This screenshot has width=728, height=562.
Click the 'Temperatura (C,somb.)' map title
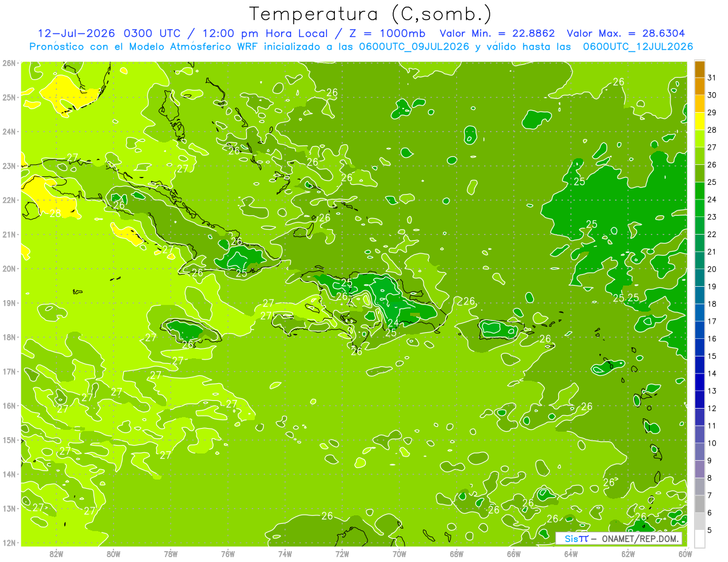pos(371,14)
